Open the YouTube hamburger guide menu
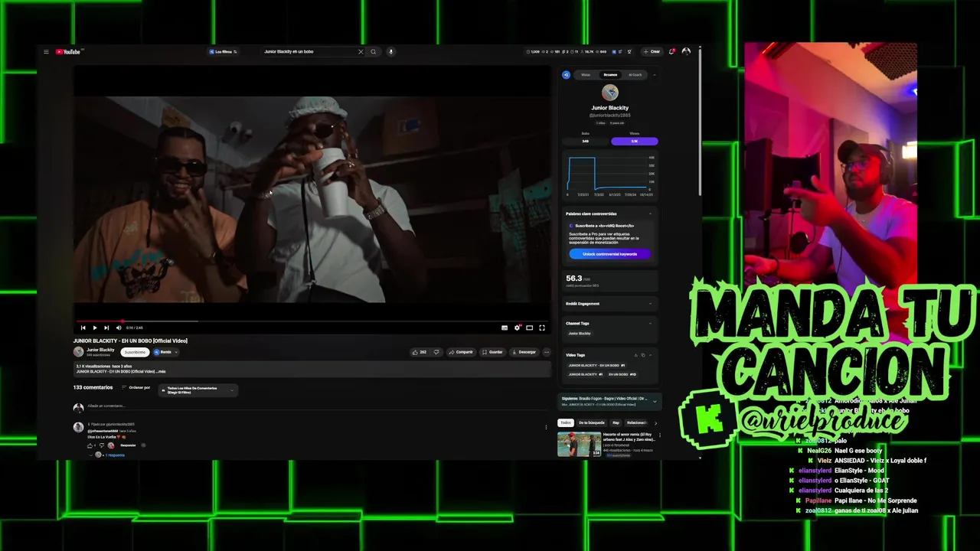Viewport: 980px width, 551px height. point(46,52)
